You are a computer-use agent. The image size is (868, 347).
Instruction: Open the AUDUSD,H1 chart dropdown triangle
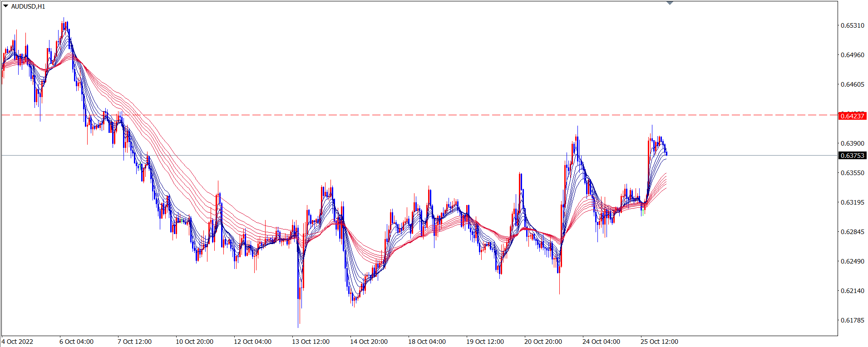5,6
